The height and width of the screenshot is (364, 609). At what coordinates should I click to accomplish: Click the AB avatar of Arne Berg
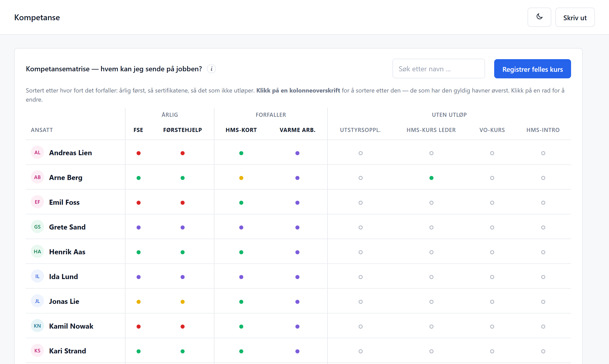(x=37, y=177)
